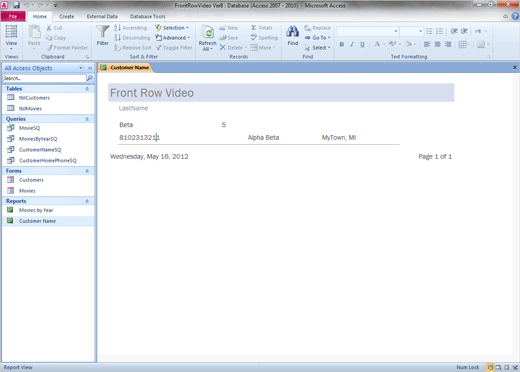
Task: Click the navigation pane Search box
Action: point(44,78)
